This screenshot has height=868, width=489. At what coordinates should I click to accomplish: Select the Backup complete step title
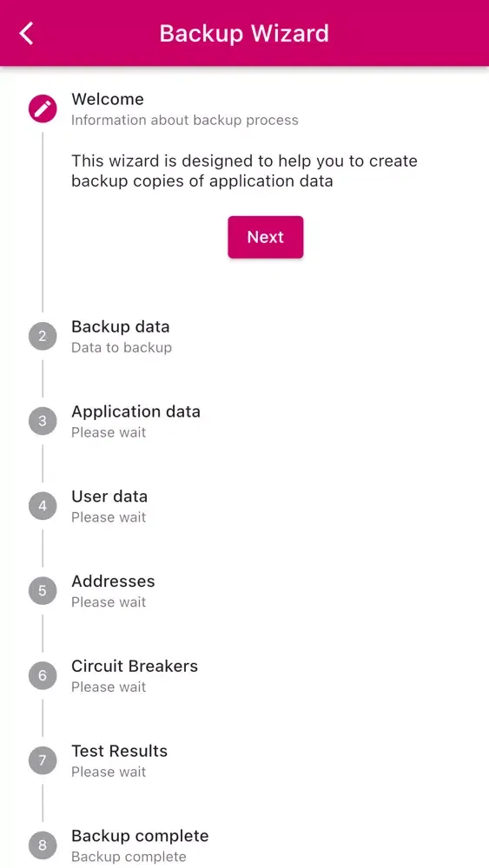point(140,836)
